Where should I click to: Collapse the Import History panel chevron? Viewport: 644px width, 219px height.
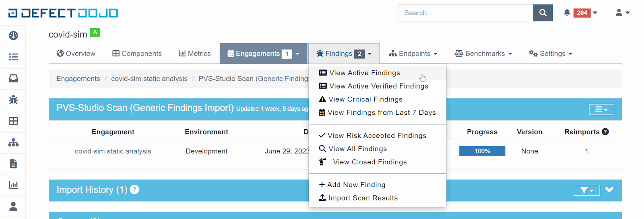(x=609, y=190)
